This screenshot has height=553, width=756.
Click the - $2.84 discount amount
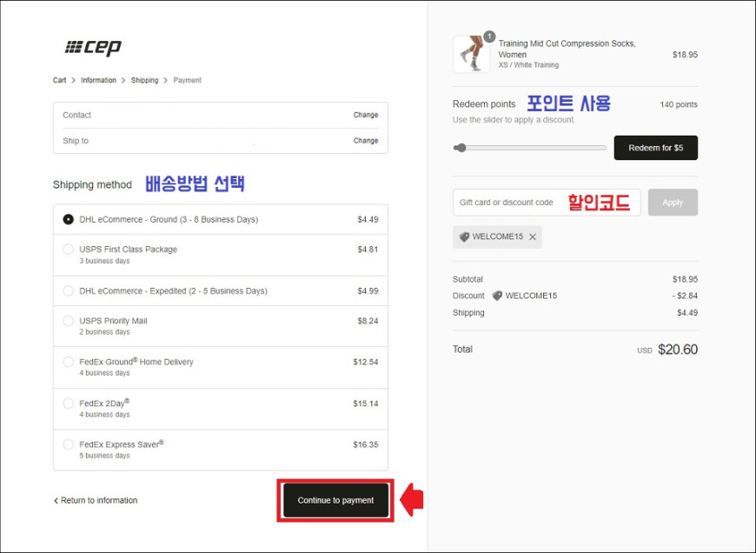tap(685, 296)
